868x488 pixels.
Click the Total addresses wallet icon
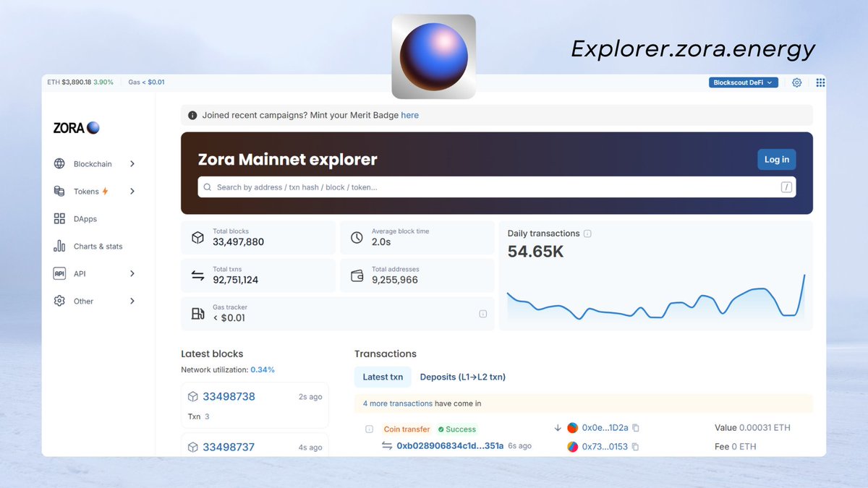357,275
